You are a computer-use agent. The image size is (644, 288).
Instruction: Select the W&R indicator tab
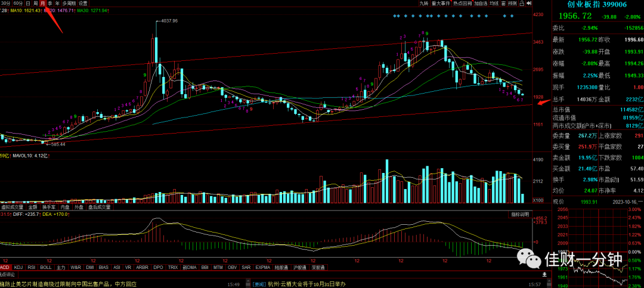pos(76,268)
